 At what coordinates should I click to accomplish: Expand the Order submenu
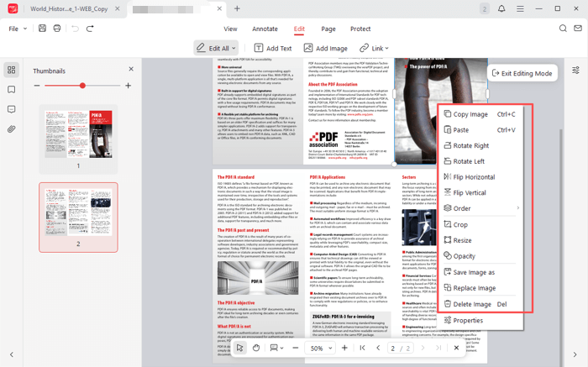point(480,208)
